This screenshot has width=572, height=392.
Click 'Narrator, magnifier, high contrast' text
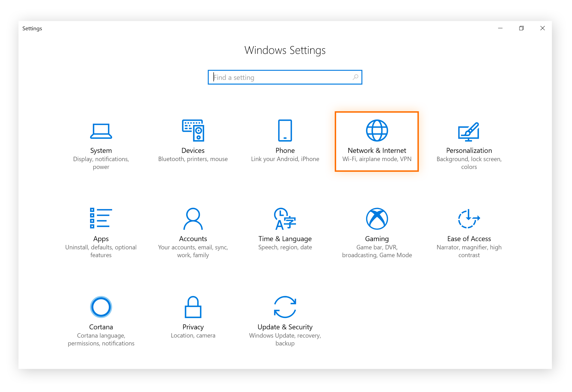469,251
